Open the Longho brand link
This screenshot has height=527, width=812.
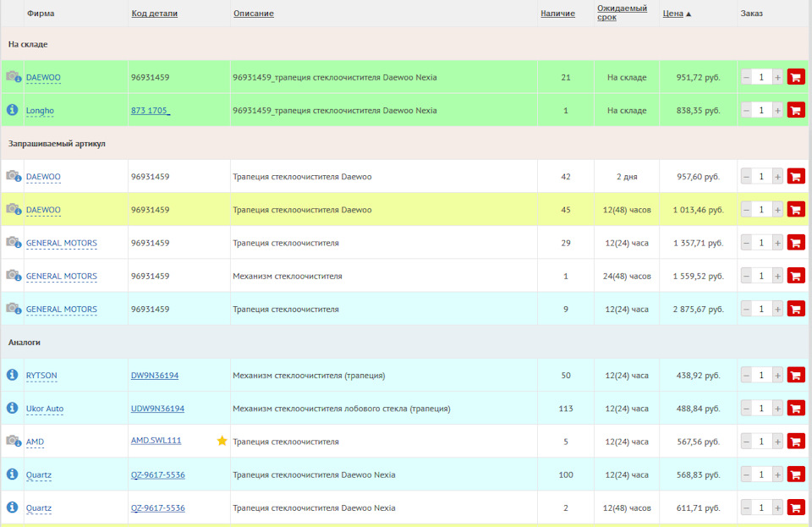pyautogui.click(x=40, y=110)
